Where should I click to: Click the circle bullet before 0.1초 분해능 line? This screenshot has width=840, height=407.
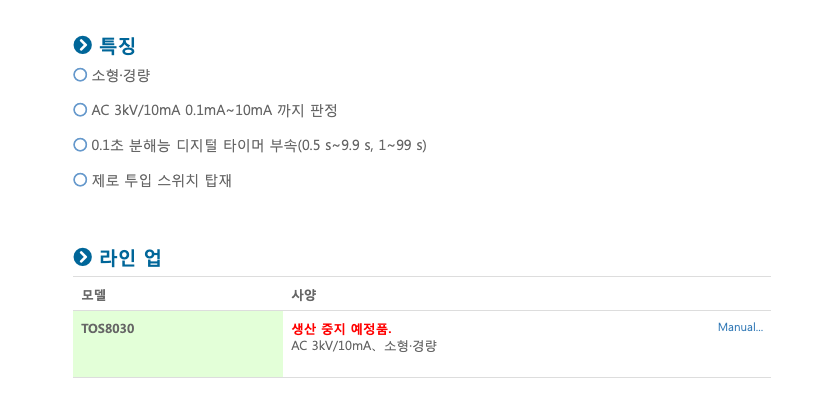coord(80,145)
